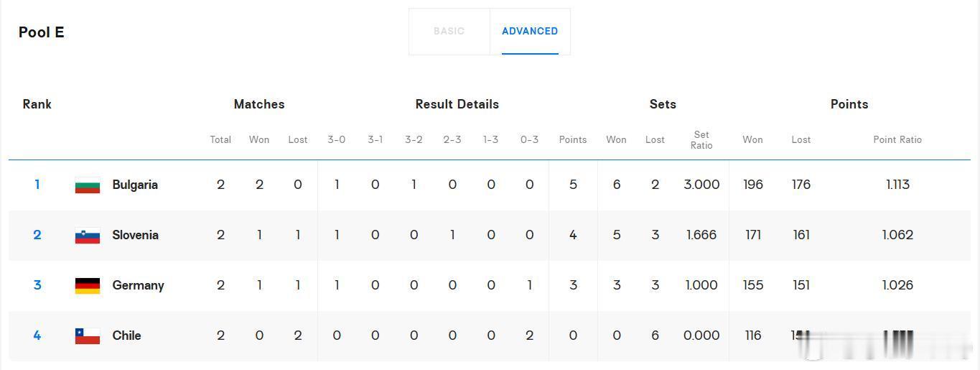980x370 pixels.
Task: Click the Point Ratio column header
Action: [897, 139]
